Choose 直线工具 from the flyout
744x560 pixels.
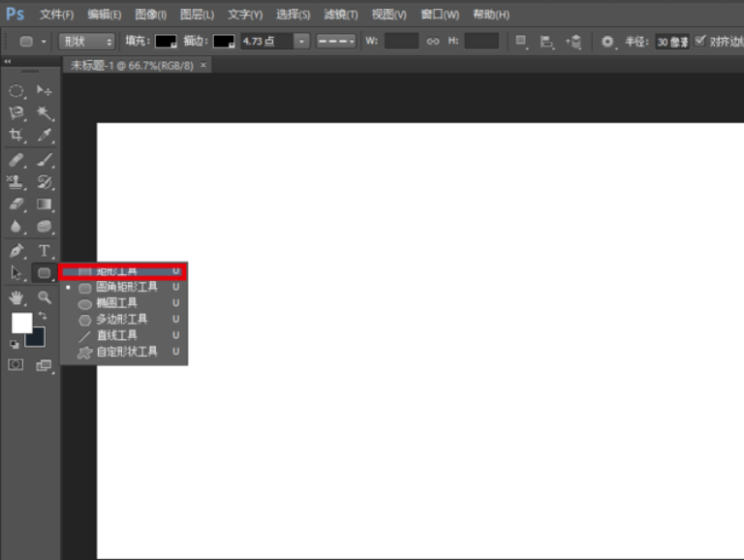pos(123,335)
